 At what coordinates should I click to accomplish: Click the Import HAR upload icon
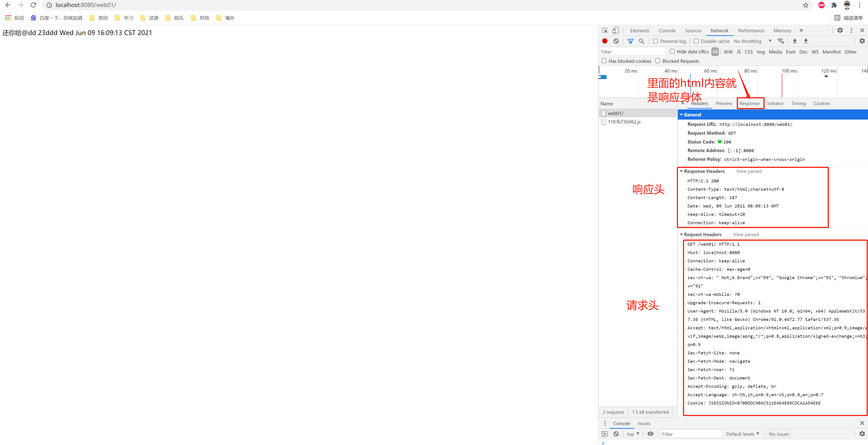pyautogui.click(x=794, y=41)
